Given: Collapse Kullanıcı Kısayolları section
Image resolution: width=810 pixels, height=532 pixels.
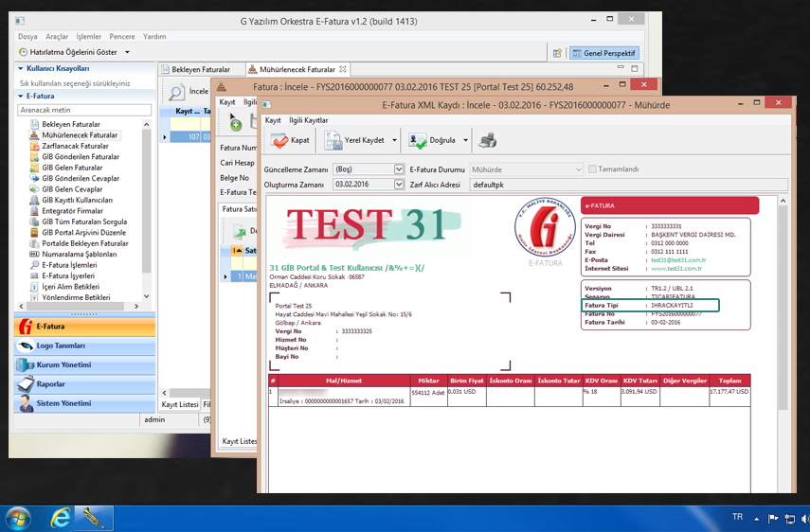Looking at the screenshot, I should click(21, 68).
